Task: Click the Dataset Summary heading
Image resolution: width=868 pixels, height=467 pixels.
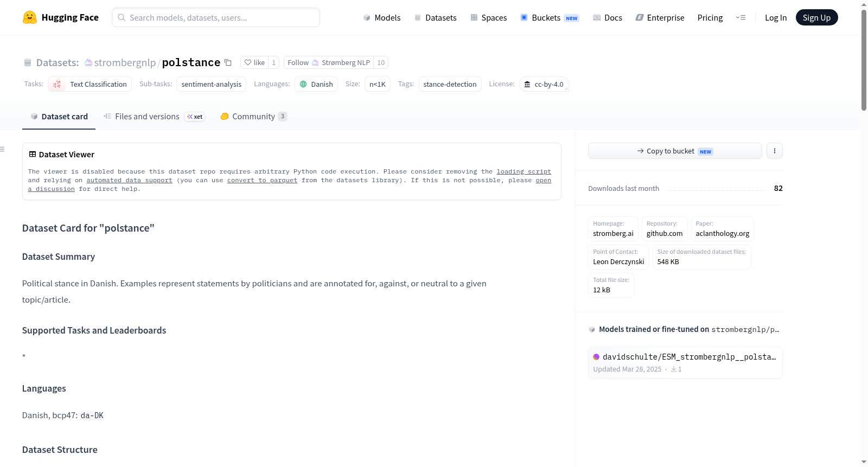Action: (59, 257)
